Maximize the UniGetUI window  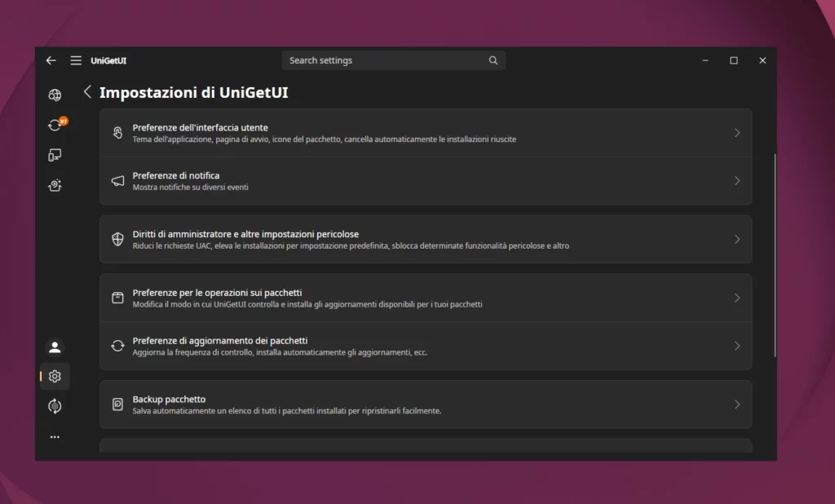734,60
